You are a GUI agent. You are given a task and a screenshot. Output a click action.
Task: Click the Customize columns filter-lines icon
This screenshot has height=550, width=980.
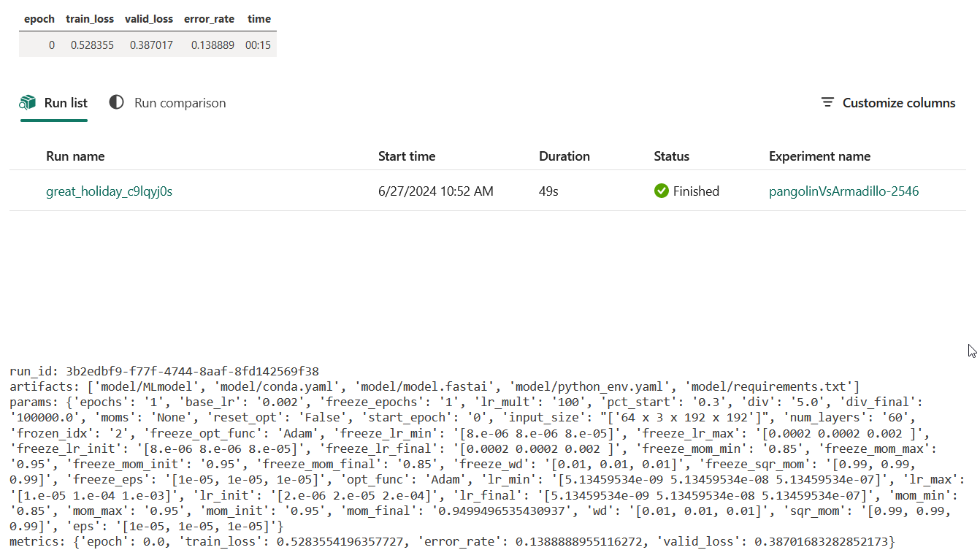pyautogui.click(x=827, y=103)
